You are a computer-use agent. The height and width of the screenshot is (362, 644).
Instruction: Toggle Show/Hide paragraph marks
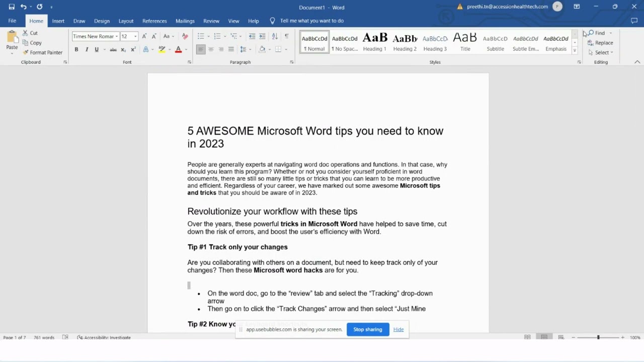(287, 36)
